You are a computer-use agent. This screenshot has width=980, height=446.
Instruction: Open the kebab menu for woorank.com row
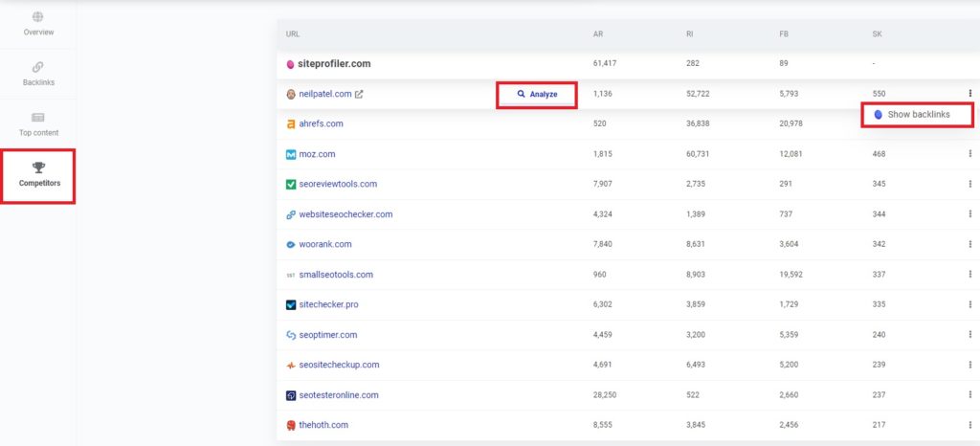970,244
